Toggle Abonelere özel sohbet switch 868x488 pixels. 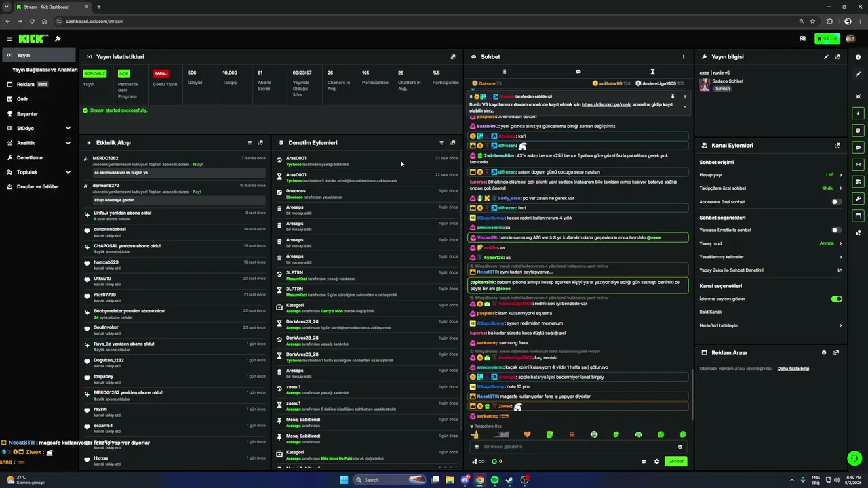coord(837,202)
